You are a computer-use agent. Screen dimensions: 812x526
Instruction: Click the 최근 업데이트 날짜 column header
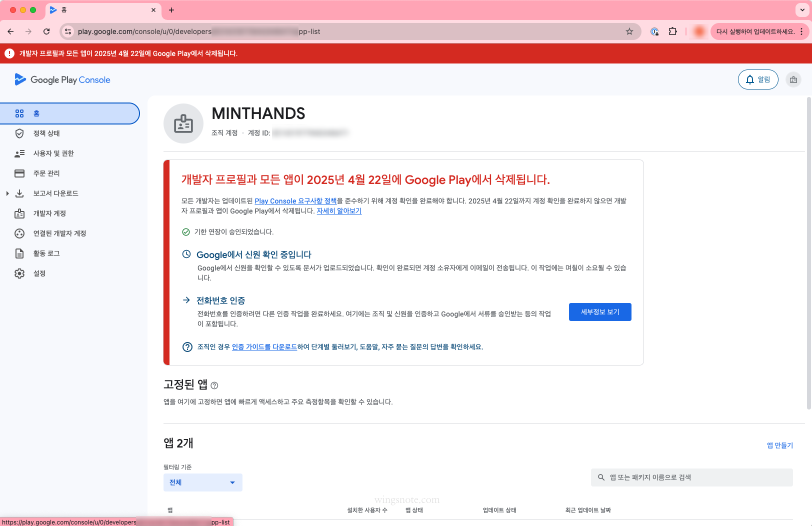[x=588, y=510]
